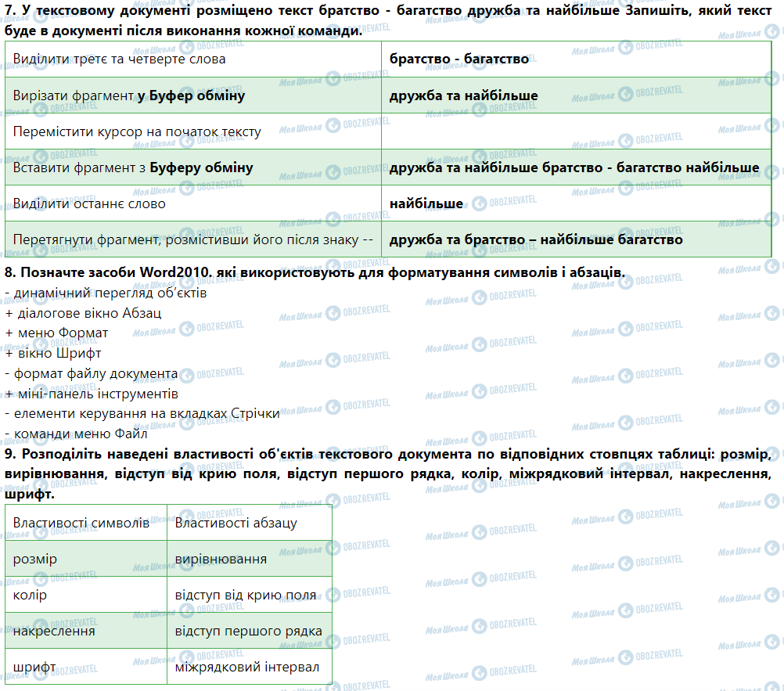Select the "діалогове вікно Абзац" option
Image resolution: width=784 pixels, height=691 pixels.
click(x=87, y=313)
